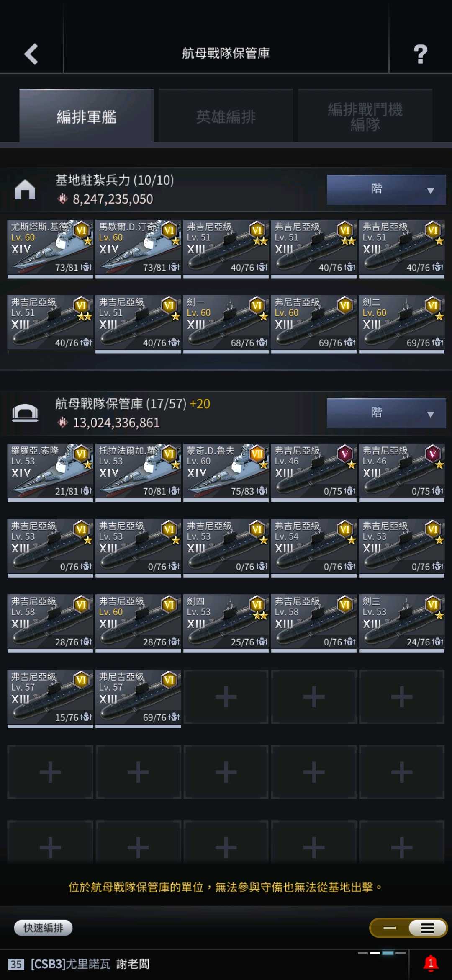Tap the carrier fleet hangar icon
This screenshot has height=980, width=452.
[25, 413]
